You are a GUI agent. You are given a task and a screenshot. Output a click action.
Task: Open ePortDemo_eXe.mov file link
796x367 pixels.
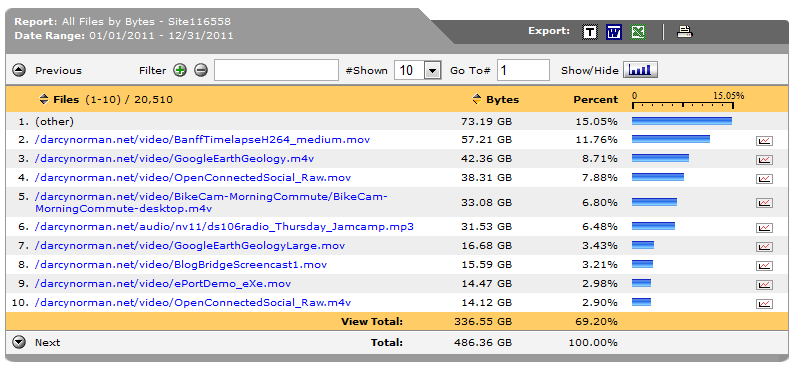pyautogui.click(x=163, y=284)
